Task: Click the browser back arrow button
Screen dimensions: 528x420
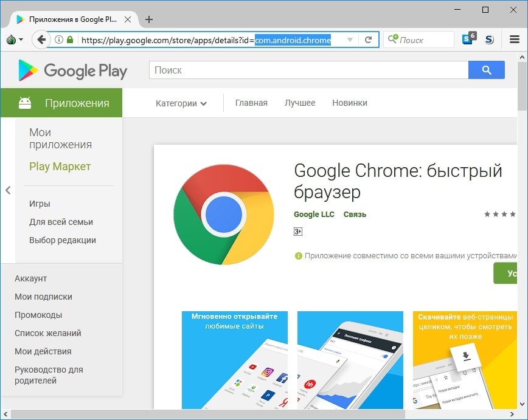Action: tap(41, 40)
